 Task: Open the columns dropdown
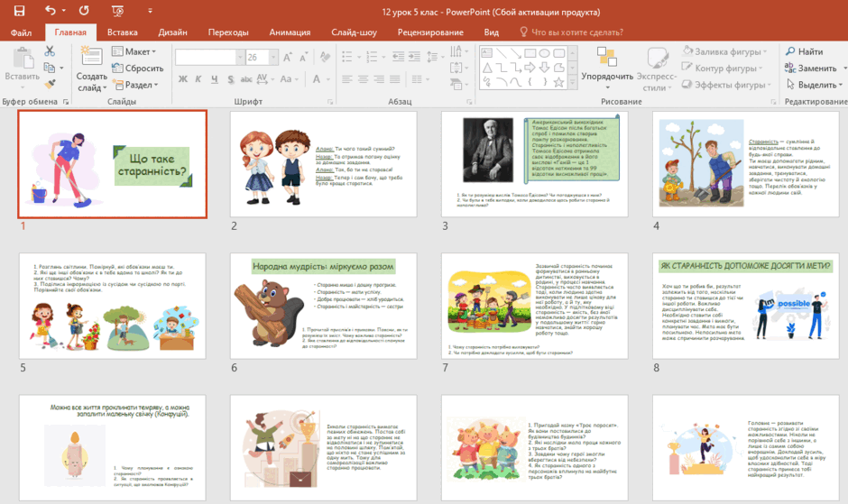(419, 79)
